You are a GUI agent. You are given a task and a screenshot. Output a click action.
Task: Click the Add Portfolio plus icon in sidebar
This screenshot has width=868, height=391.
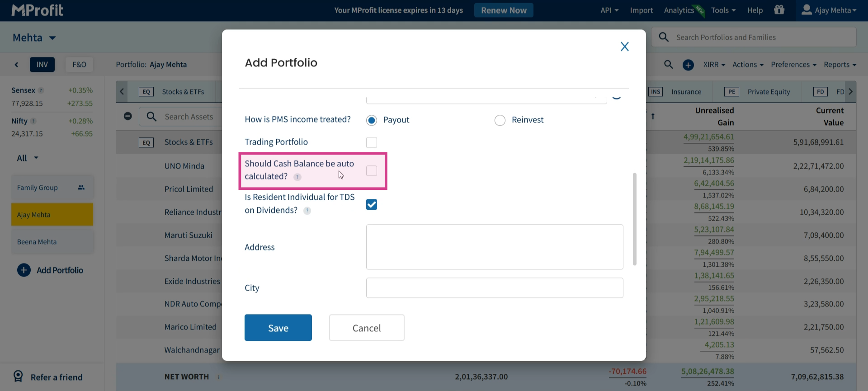(24, 270)
